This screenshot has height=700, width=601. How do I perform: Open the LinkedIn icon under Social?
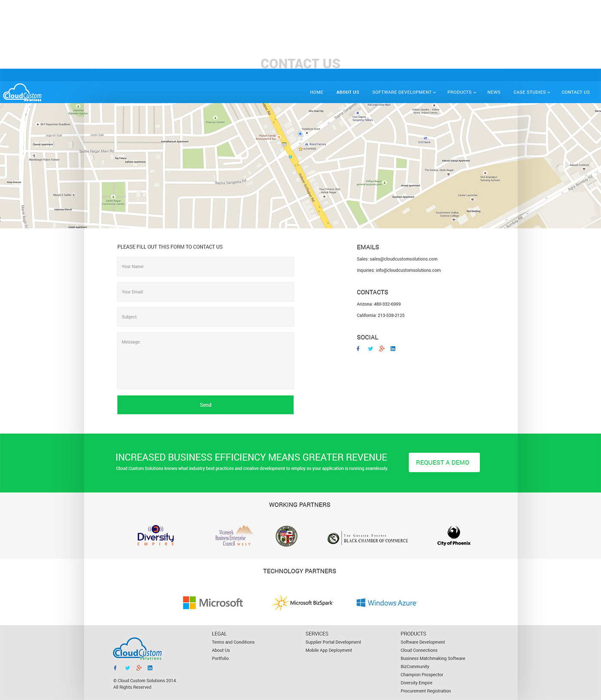pyautogui.click(x=393, y=348)
